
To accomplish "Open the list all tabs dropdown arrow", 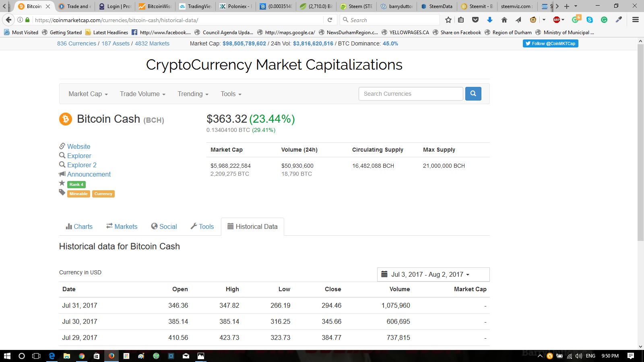I will pyautogui.click(x=576, y=6).
